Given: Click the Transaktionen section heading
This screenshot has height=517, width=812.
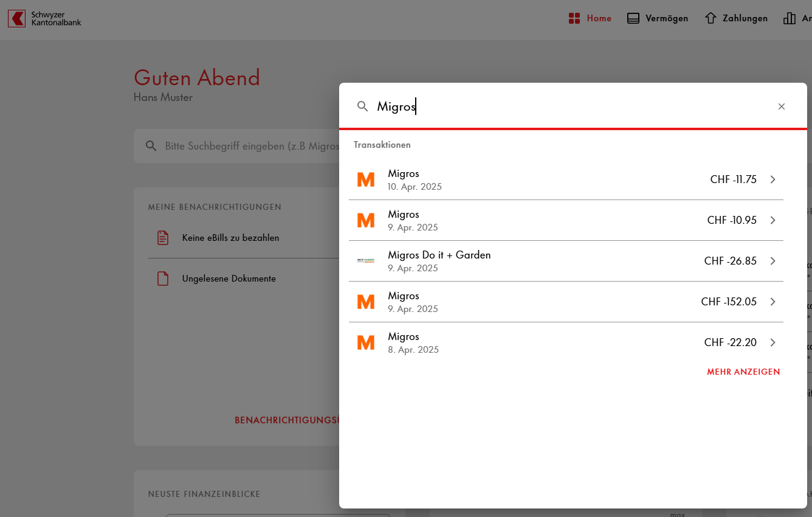Looking at the screenshot, I should tap(382, 145).
